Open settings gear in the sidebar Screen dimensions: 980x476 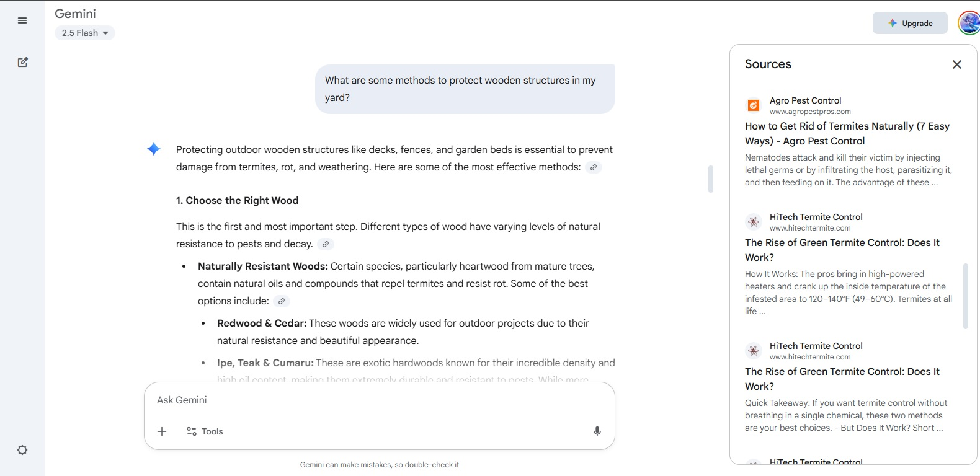22,450
